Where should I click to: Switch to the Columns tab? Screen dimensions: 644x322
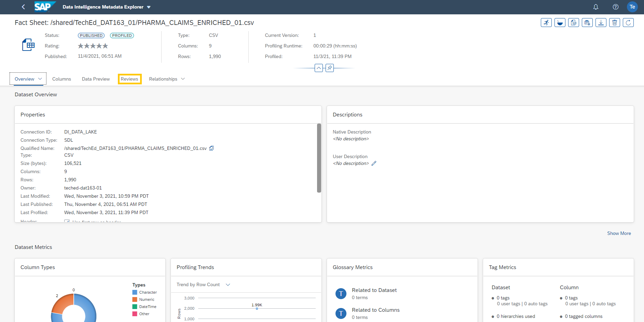click(x=61, y=79)
